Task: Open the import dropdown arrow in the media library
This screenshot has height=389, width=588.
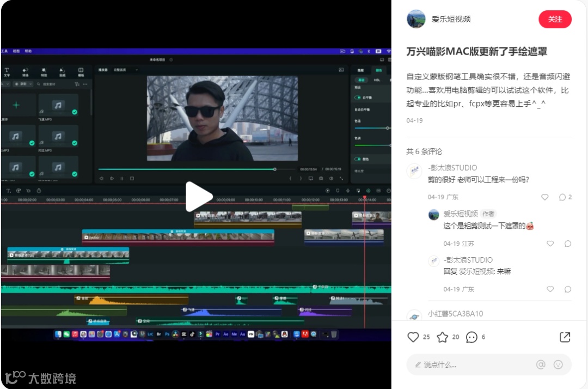Action: (7, 84)
